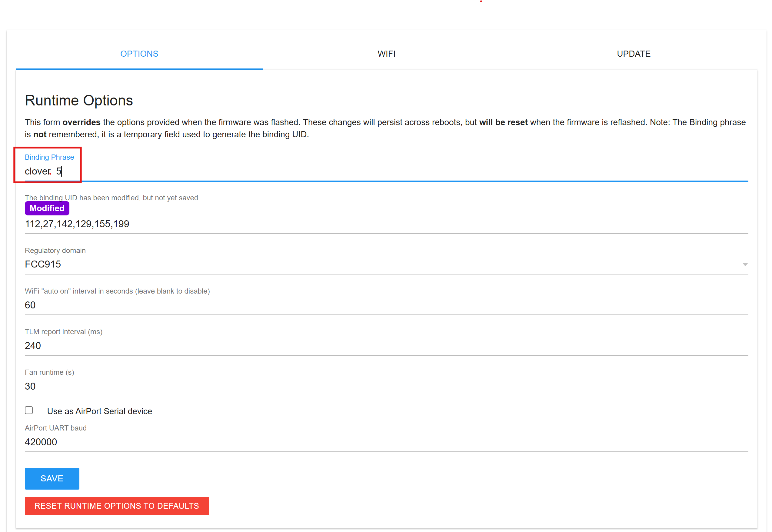Click the binding UID modified notice text
772x532 pixels.
click(111, 198)
